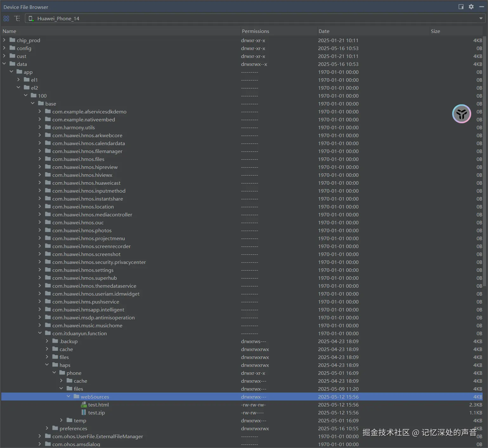
Task: Click the test.zip archive icon
Action: [x=84, y=413]
